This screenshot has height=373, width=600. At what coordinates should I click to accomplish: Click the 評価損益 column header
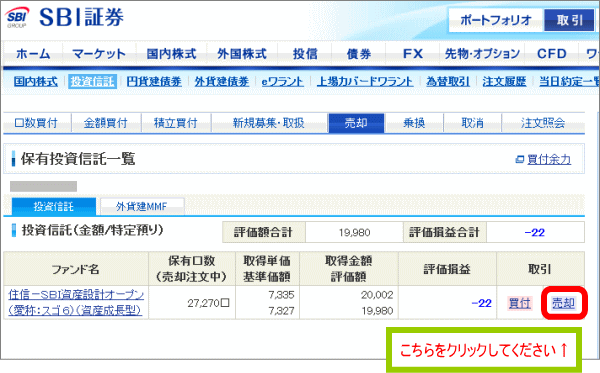(447, 269)
